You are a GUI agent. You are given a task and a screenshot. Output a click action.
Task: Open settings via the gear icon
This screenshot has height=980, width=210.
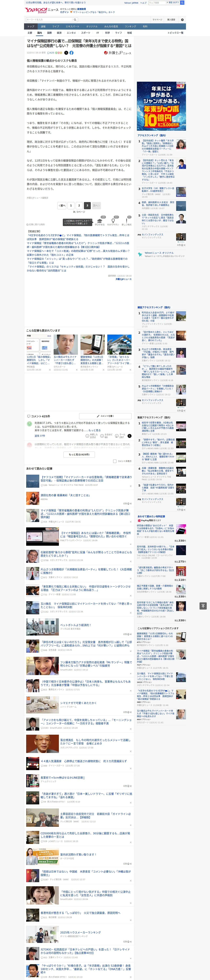(x=182, y=20)
